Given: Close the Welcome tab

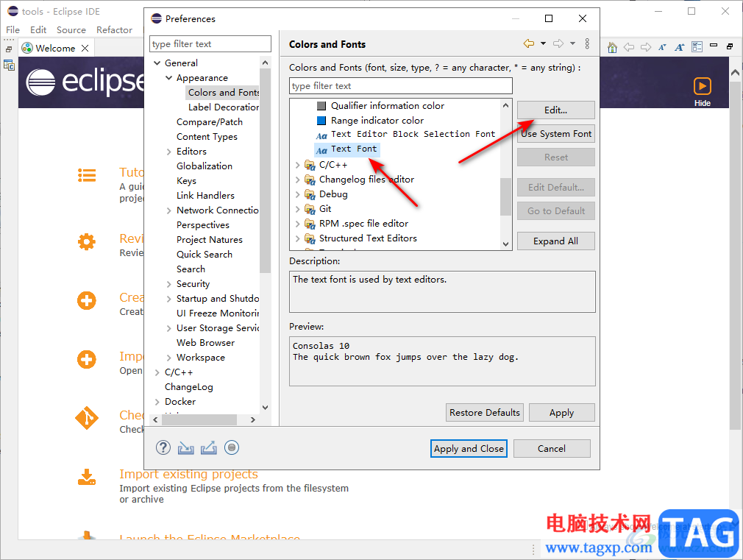Looking at the screenshot, I should click(x=85, y=48).
